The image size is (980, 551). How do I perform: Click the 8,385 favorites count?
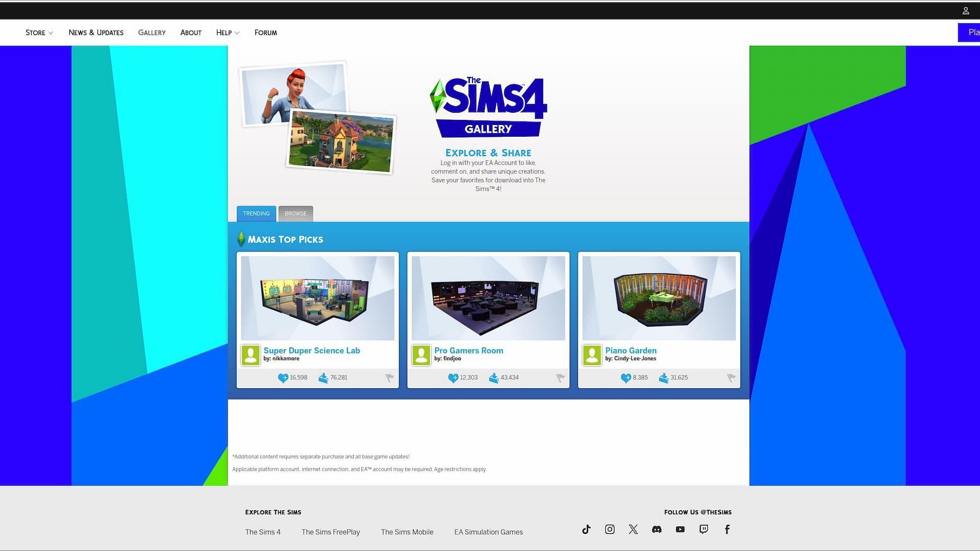coord(640,378)
